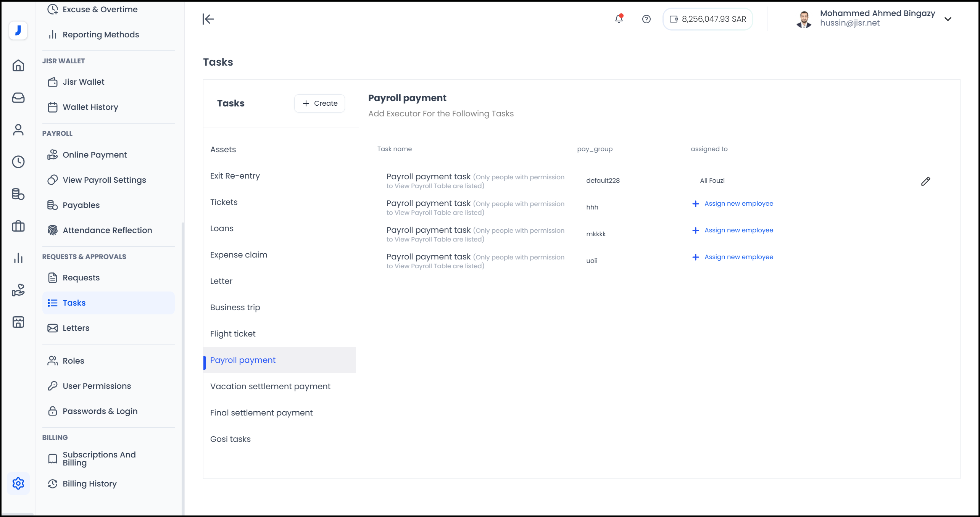Click the employees person icon in left rail
Screen dimensions: 980x517
[18, 130]
